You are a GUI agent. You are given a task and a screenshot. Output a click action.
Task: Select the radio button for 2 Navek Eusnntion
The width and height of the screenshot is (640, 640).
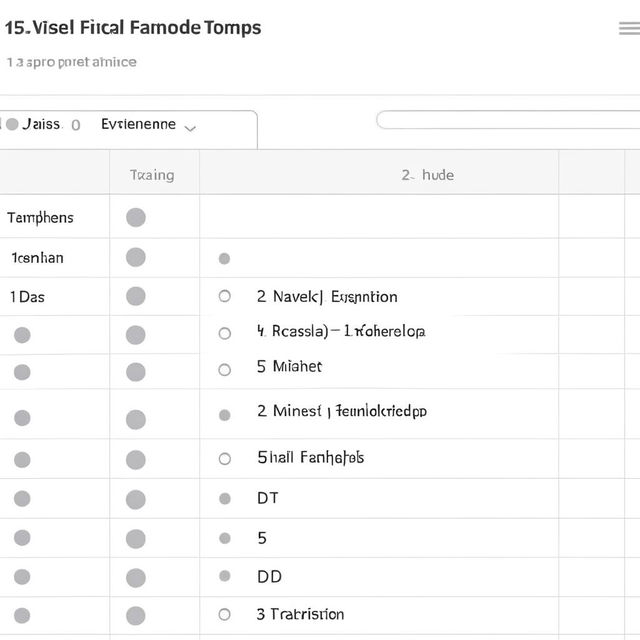pos(224,296)
